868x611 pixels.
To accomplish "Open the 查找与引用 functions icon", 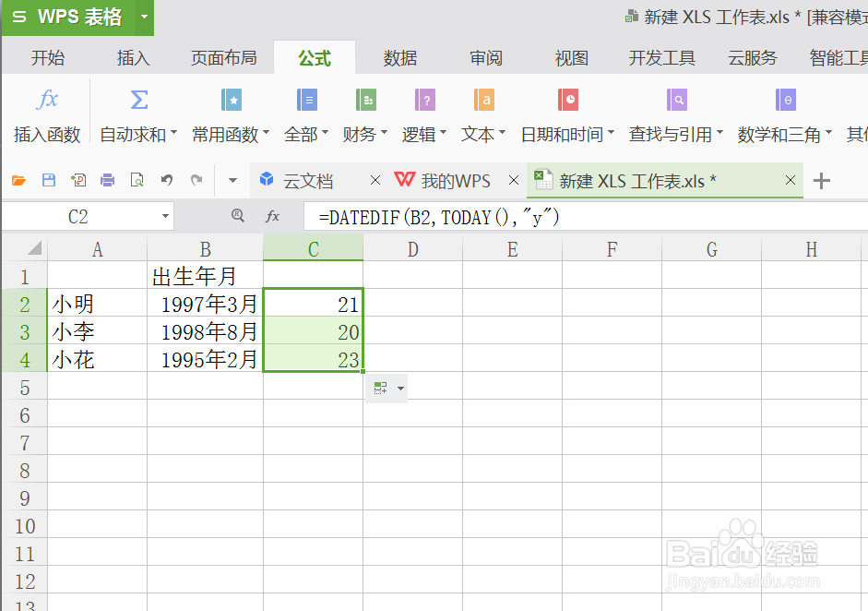I will (676, 101).
